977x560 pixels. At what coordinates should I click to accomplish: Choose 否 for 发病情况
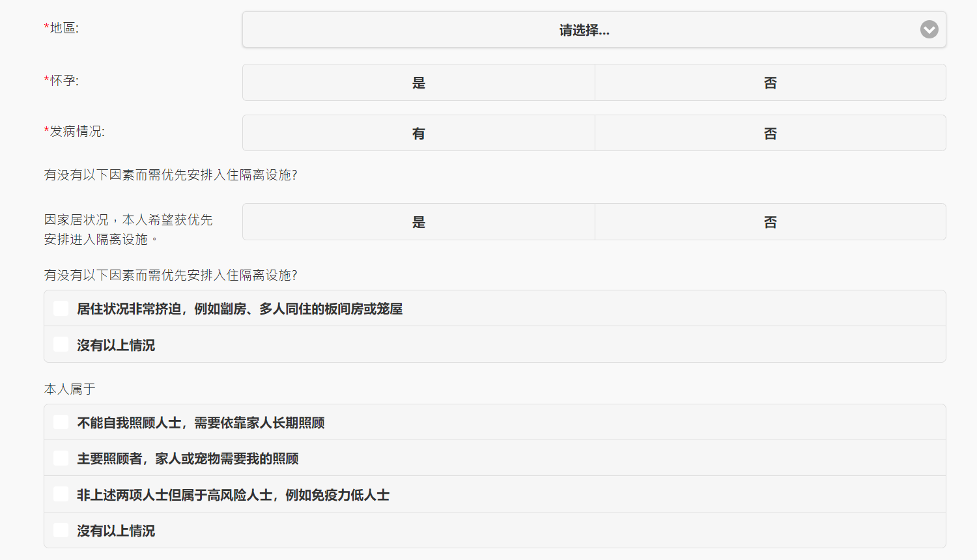click(x=770, y=133)
